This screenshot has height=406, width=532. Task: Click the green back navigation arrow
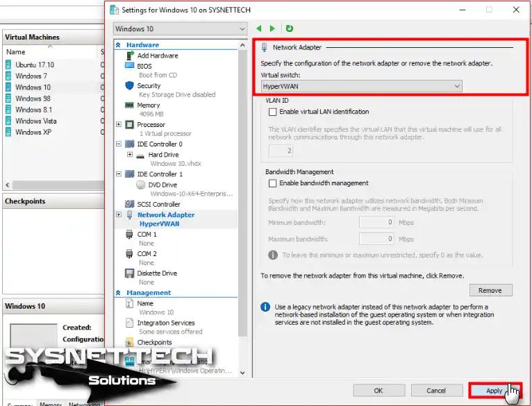259,29
